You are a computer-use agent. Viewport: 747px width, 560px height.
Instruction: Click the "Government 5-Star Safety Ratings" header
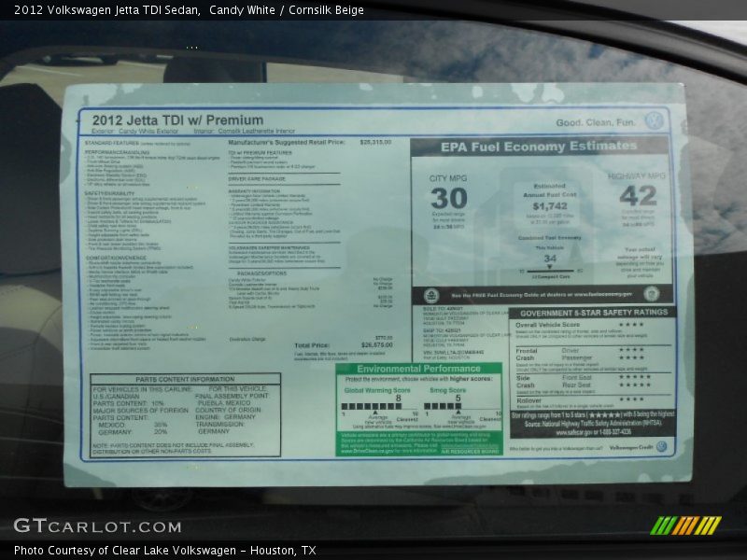[594, 313]
